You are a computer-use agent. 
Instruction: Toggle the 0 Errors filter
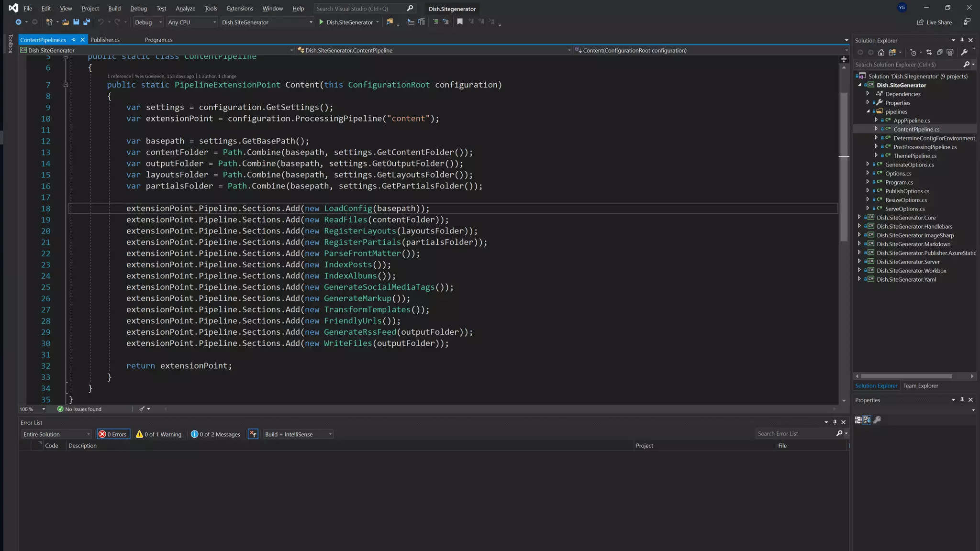point(113,434)
